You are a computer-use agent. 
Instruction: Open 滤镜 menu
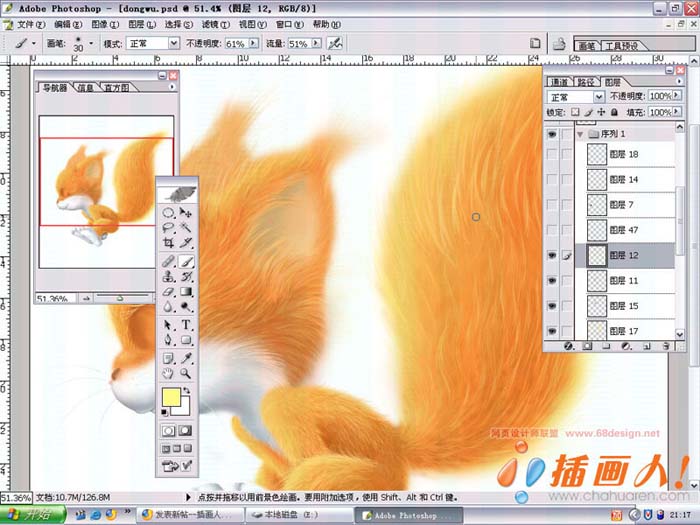216,24
